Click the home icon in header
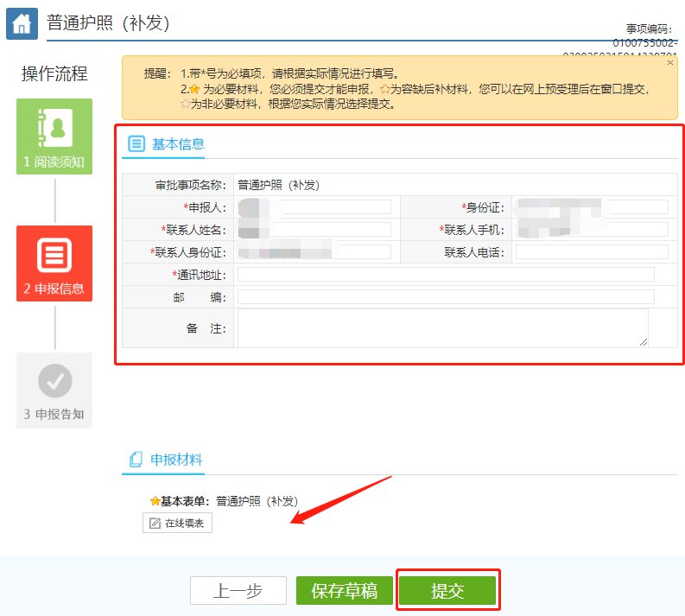 point(22,23)
